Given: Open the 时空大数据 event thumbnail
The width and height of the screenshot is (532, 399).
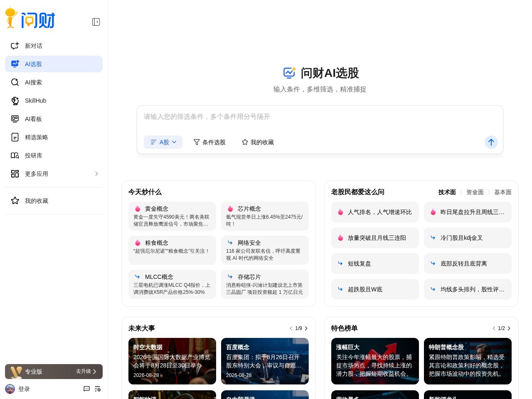Looking at the screenshot, I should click(x=172, y=361).
